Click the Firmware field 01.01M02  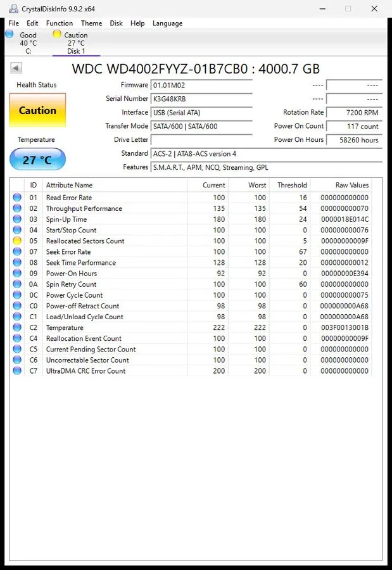[x=201, y=85]
